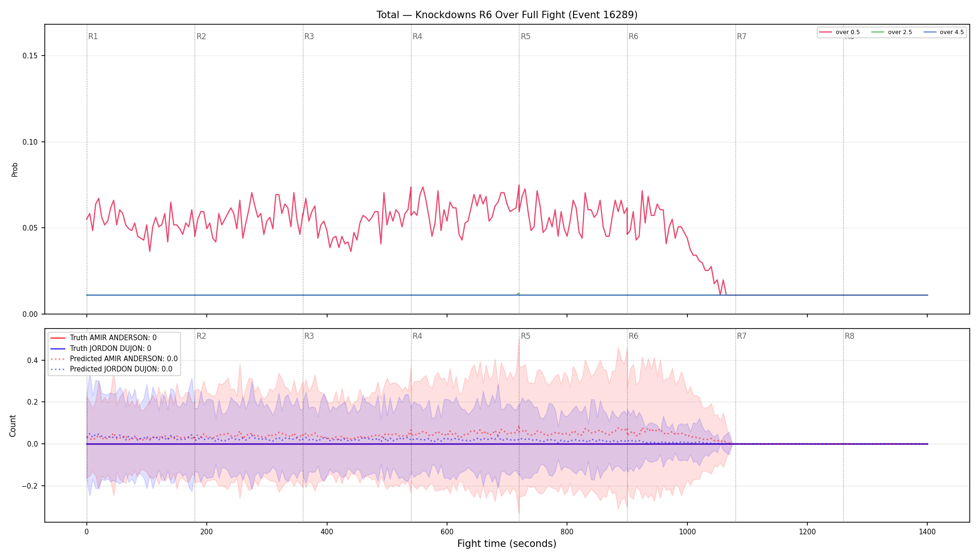980x560 pixels.
Task: Click the R1 round label in the Prob chart
Action: pyautogui.click(x=93, y=36)
